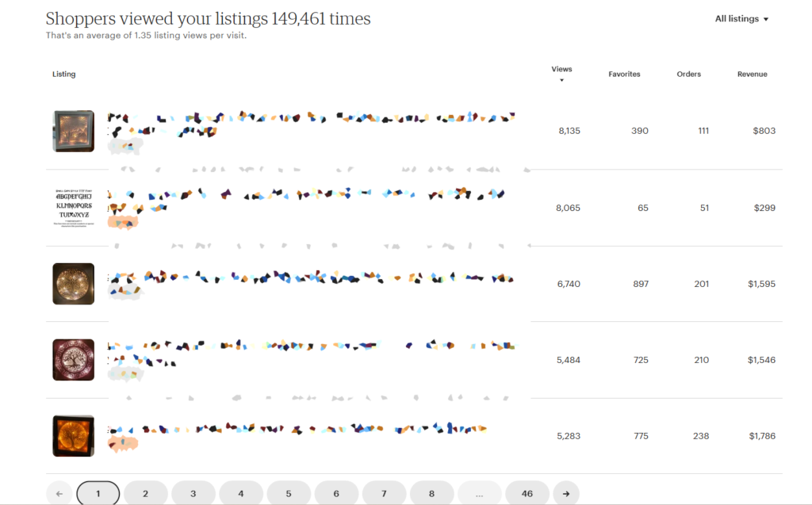The width and height of the screenshot is (812, 505).
Task: Open the round mosaic lamp thumbnail
Action: 73,283
